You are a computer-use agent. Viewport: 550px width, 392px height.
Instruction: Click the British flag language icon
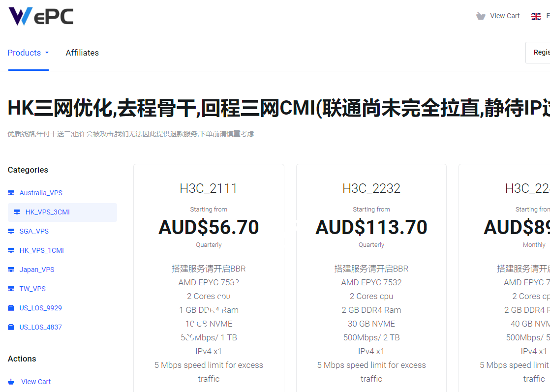pos(536,15)
